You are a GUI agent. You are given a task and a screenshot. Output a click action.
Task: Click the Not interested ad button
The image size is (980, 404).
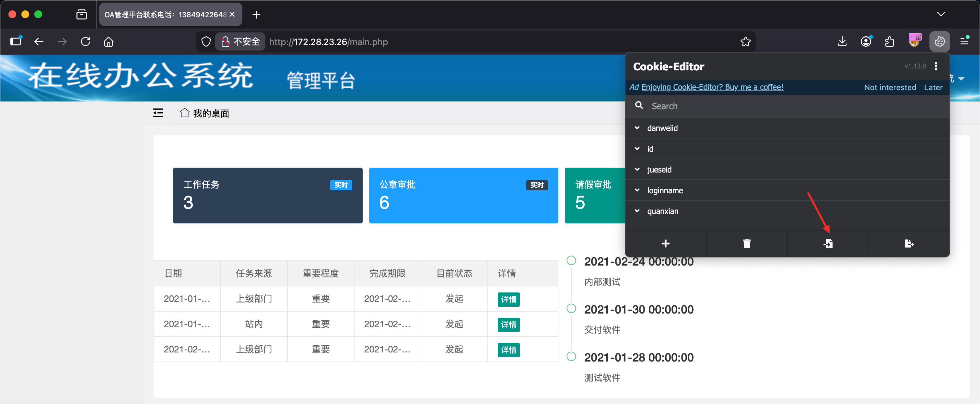point(890,87)
